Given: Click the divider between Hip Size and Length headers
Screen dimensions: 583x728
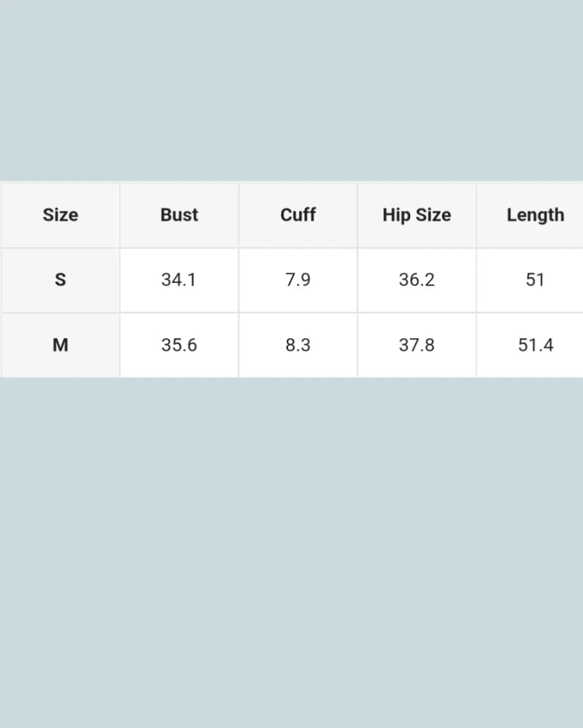Looking at the screenshot, I should pyautogui.click(x=476, y=215).
